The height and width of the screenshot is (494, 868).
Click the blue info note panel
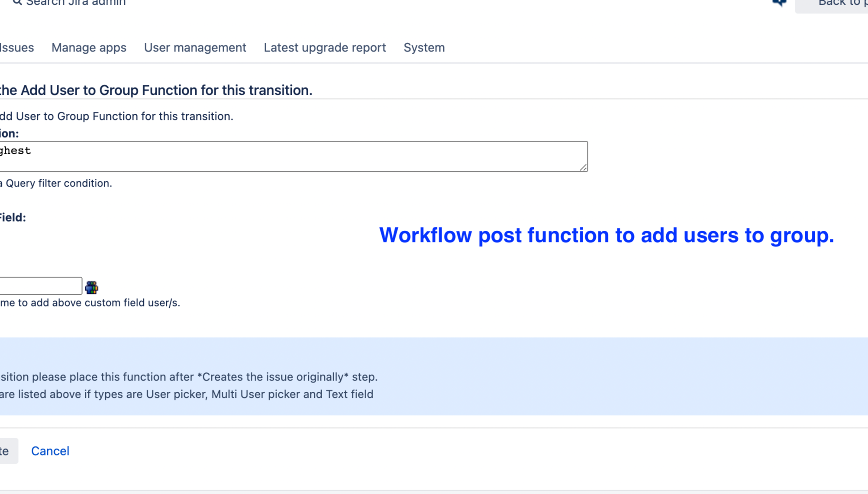pos(433,376)
